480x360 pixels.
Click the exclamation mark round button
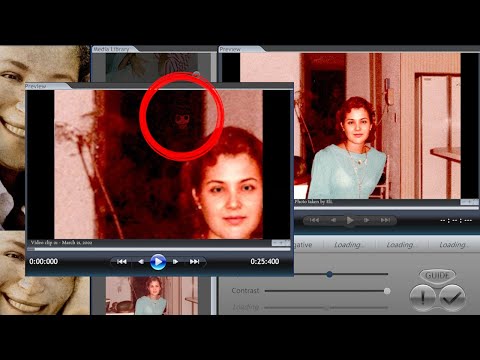click(x=423, y=298)
